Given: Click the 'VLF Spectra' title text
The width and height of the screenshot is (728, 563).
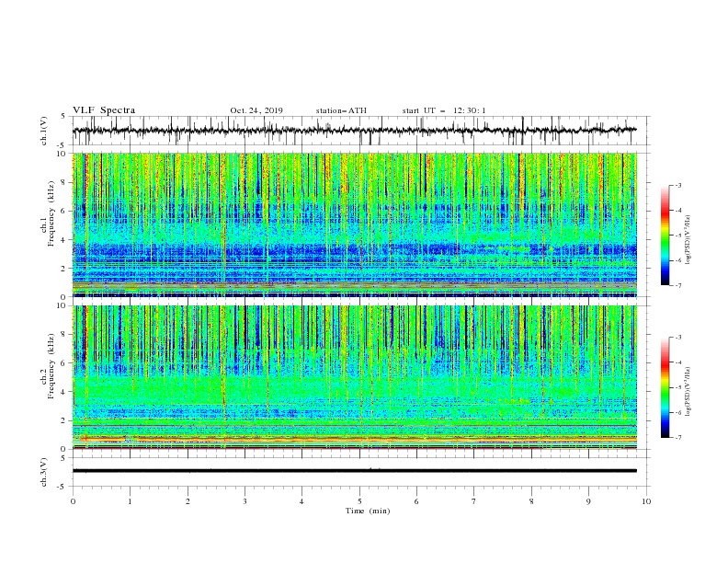Looking at the screenshot, I should pos(104,110).
